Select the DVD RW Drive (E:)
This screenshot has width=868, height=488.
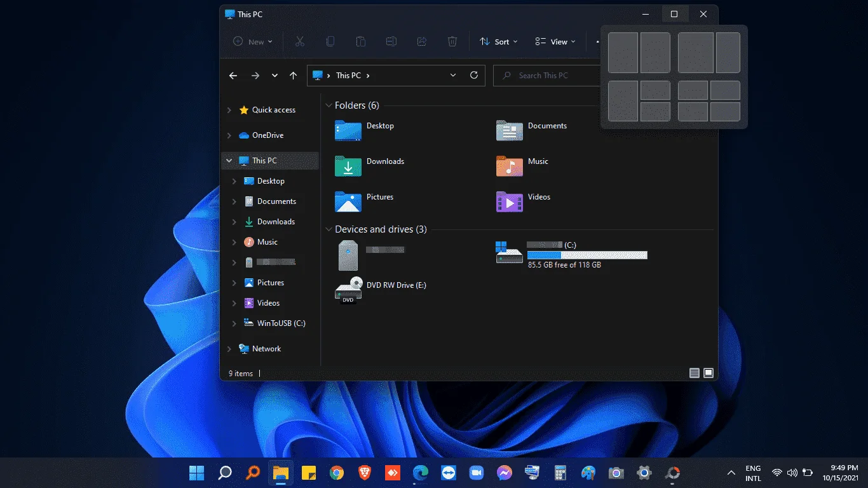(381, 290)
